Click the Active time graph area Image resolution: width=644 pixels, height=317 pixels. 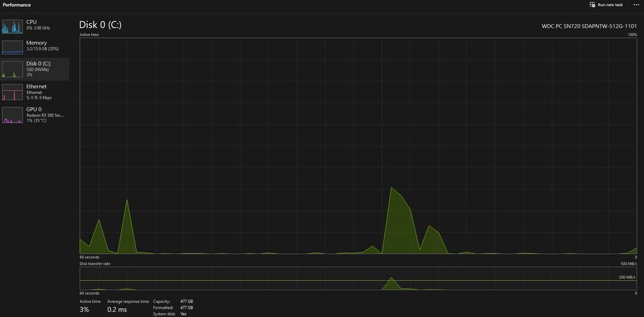tap(358, 146)
